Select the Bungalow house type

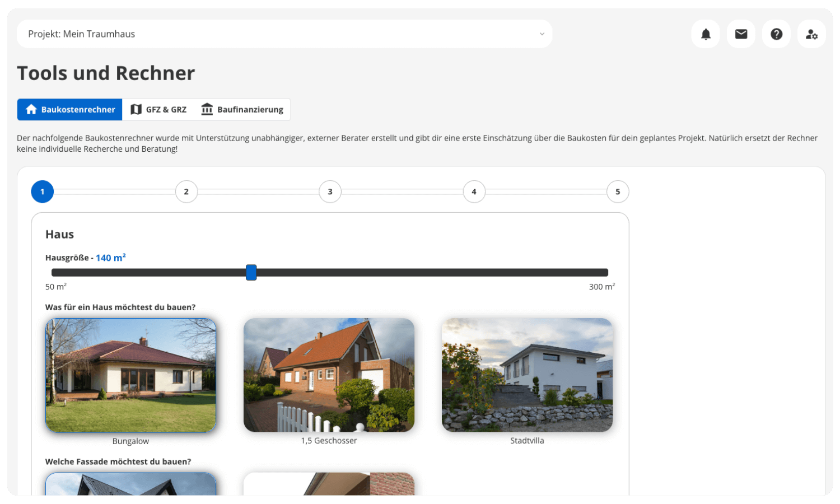(x=130, y=375)
